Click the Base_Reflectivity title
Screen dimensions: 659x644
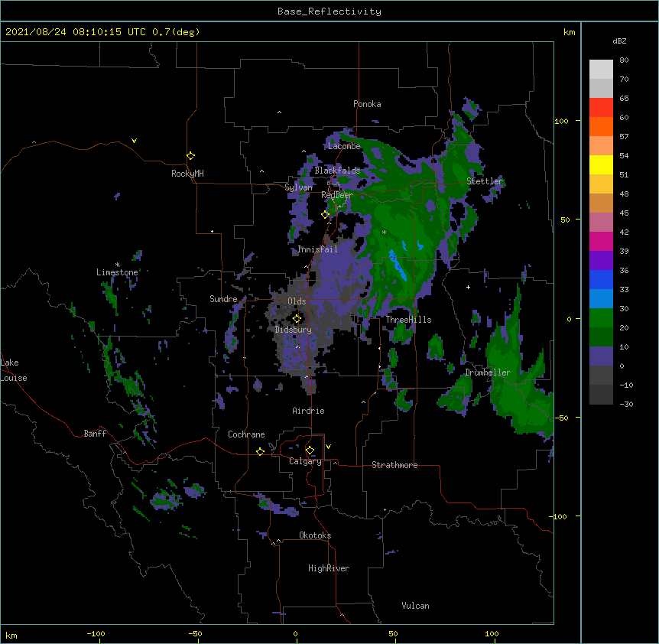click(x=329, y=11)
